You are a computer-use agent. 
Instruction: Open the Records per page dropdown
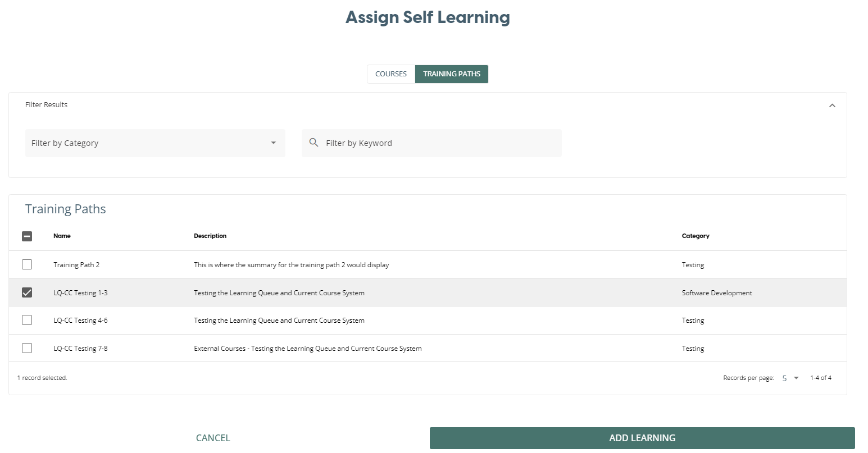790,378
